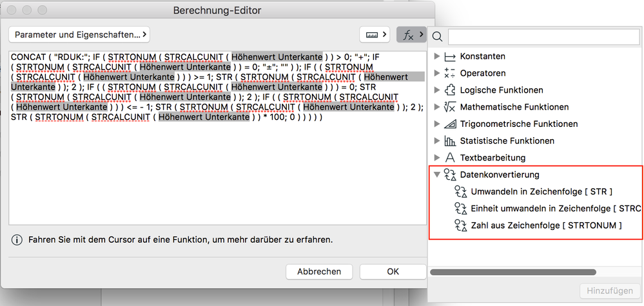Screen dimensions: 644x306
Task: Expand Textbearbeitung disclosure triangle
Action: coord(436,158)
